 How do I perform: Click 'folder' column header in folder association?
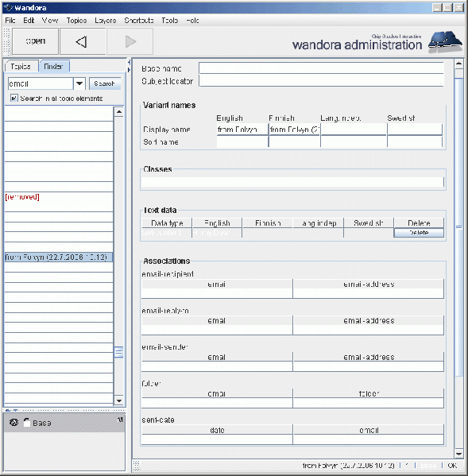[x=369, y=393]
